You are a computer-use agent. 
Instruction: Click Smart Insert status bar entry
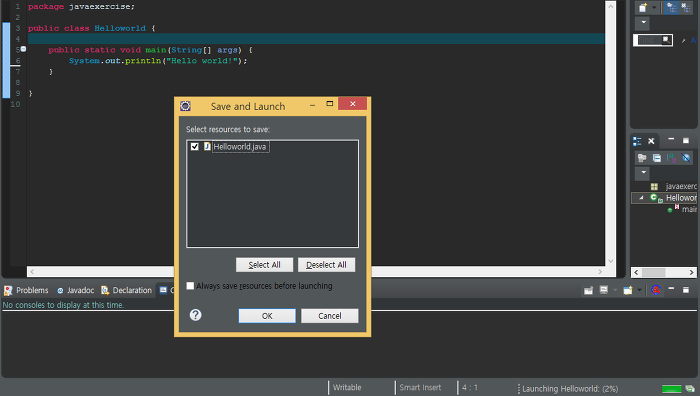pyautogui.click(x=420, y=388)
